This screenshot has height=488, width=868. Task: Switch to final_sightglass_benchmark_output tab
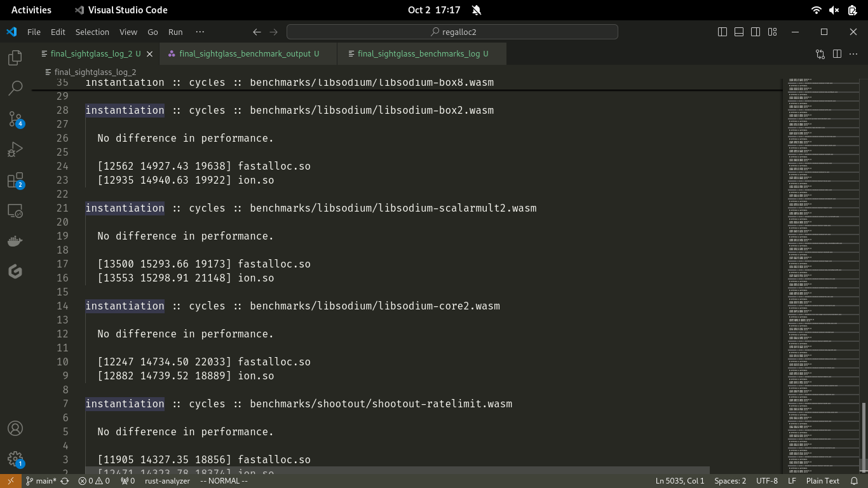click(x=249, y=54)
